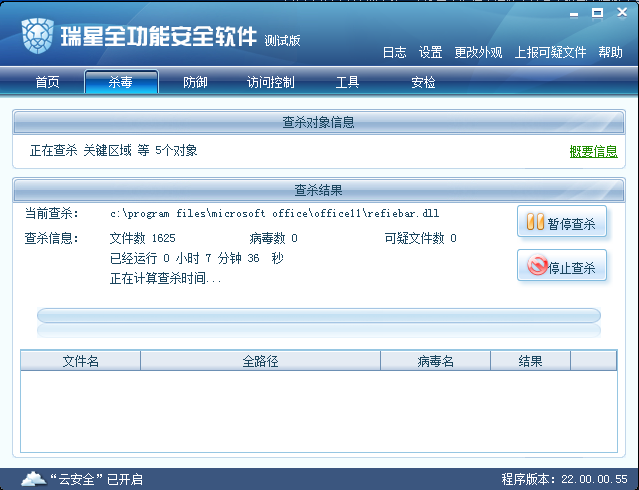Pause scan with 暂停查杀 button
639x490 pixels.
pyautogui.click(x=562, y=221)
